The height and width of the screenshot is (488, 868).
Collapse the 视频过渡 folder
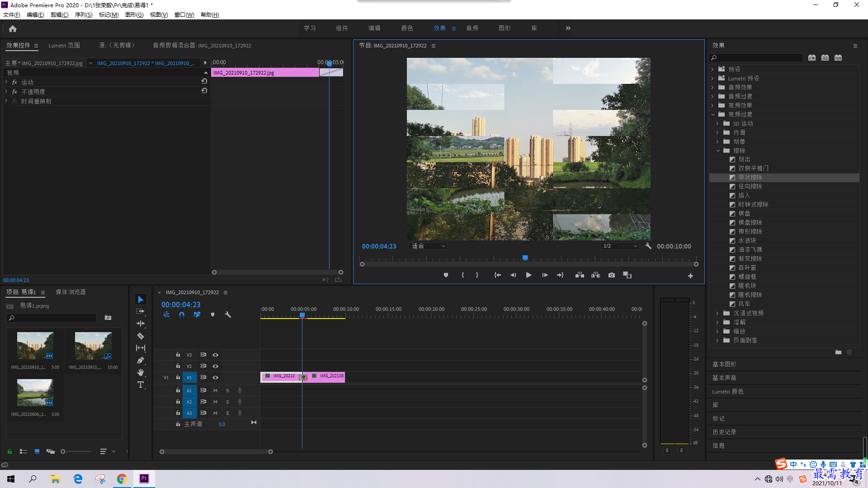713,114
